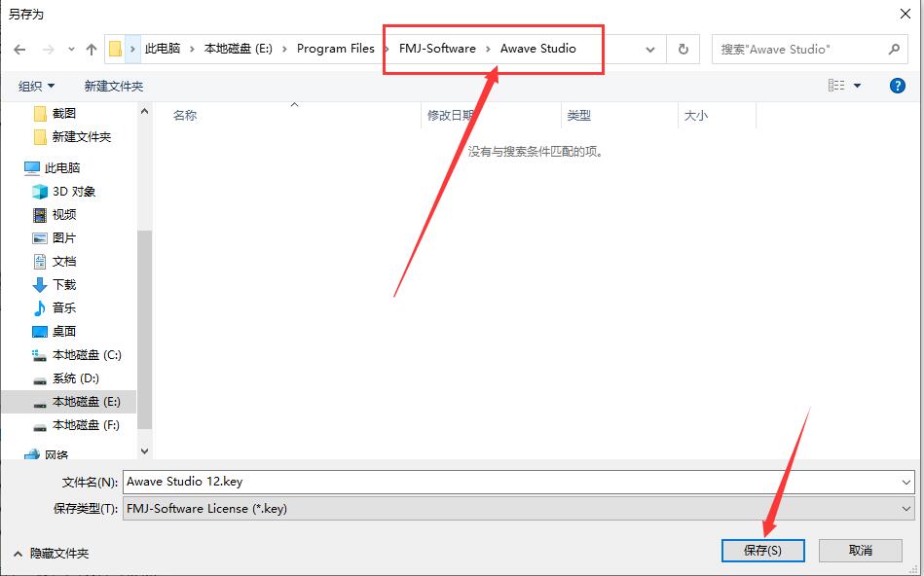Navigate to Program Files in breadcrumb

(x=336, y=48)
